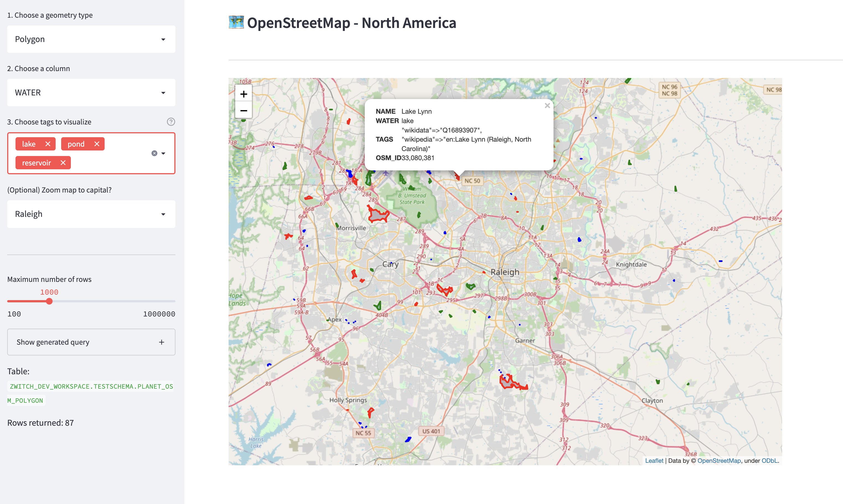Click the Lake Lynn name in popup
Viewport: 843px width, 504px height.
tap(417, 111)
